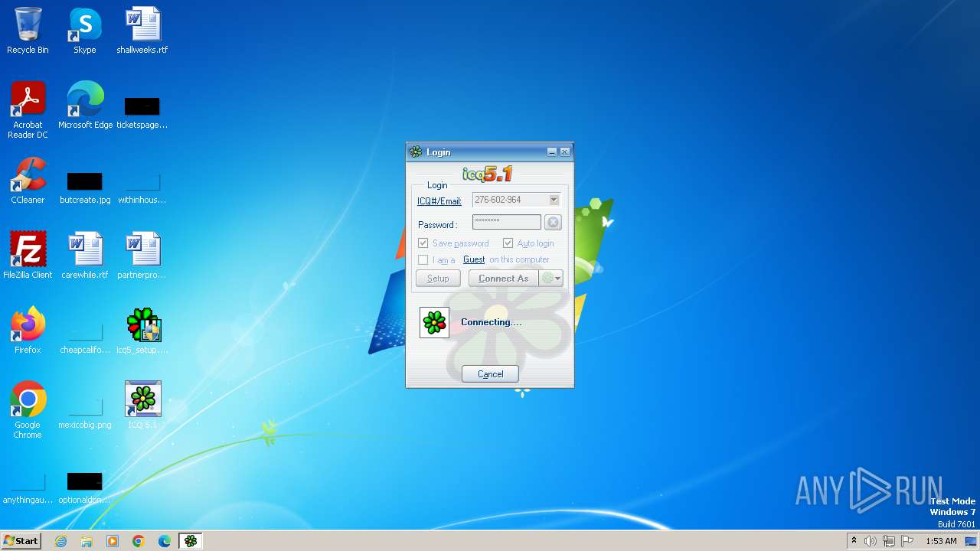Click the clear password icon button
The width and height of the screenshot is (980, 551).
click(x=553, y=223)
